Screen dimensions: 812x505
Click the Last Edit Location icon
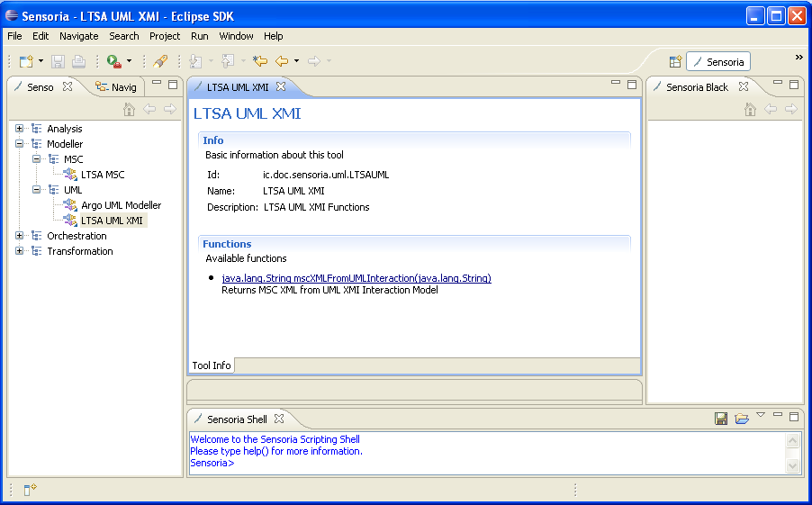(260, 61)
